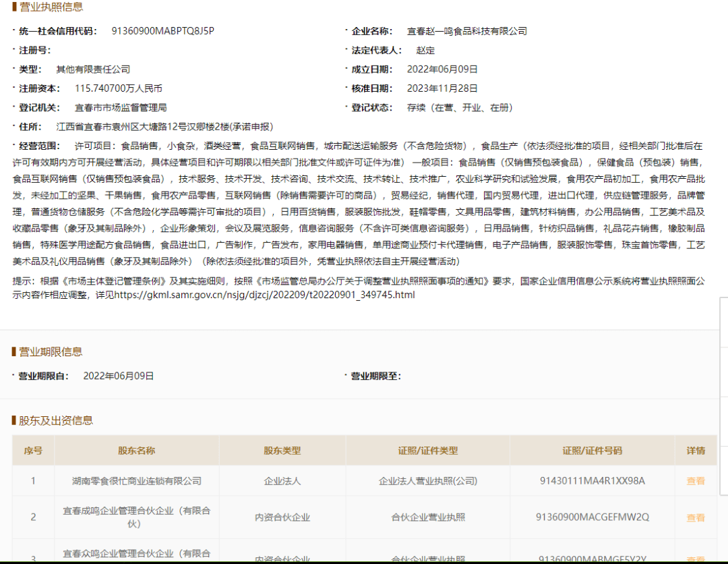
Task: Click the 股东类型 column header
Action: (282, 451)
